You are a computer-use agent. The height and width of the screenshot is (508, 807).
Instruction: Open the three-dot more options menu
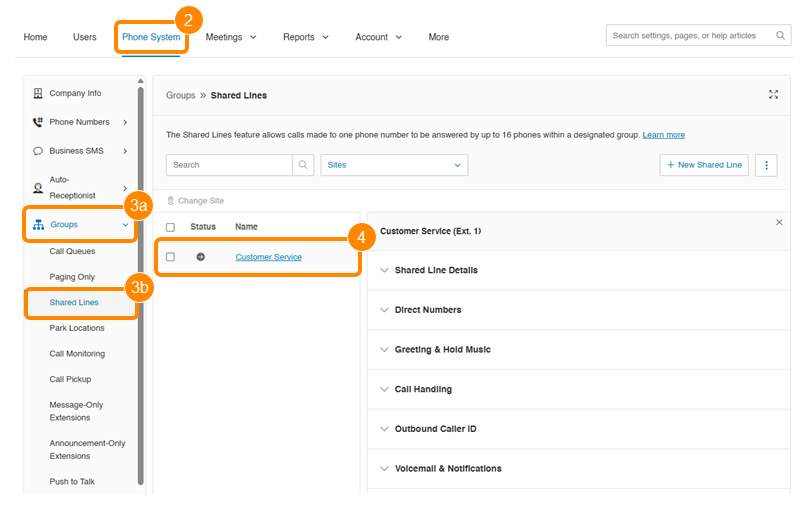(767, 165)
